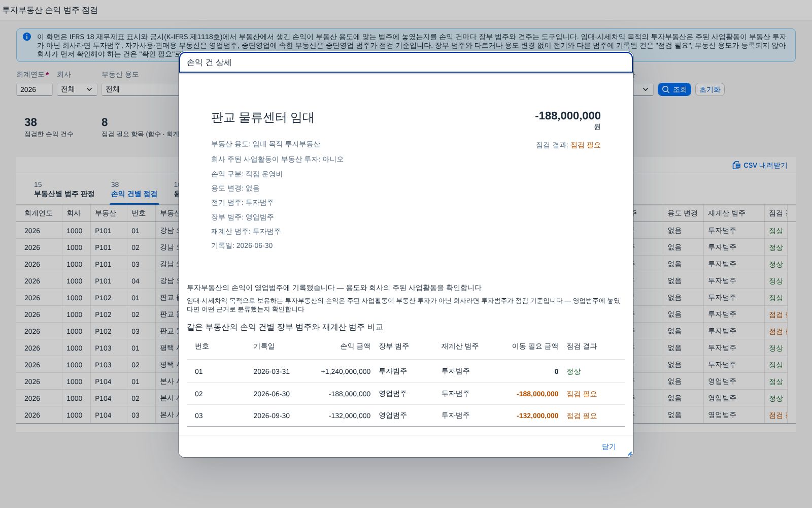812x508 pixels.
Task: Click the 38 점검한 손익 건수 counter
Action: (49, 128)
